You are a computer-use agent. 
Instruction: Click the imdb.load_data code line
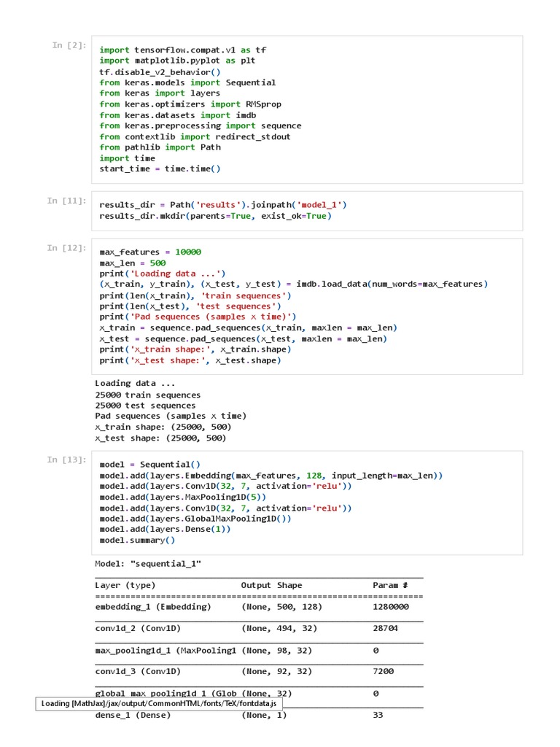click(x=293, y=285)
